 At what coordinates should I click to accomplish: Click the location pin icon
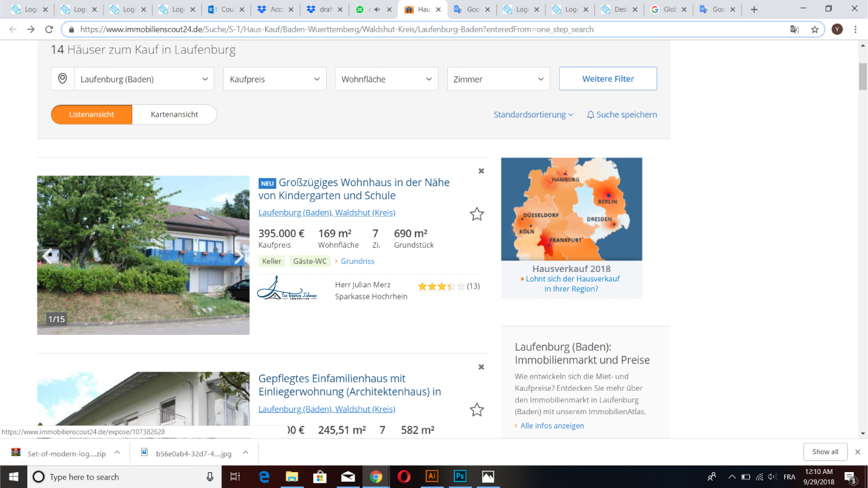[x=62, y=79]
